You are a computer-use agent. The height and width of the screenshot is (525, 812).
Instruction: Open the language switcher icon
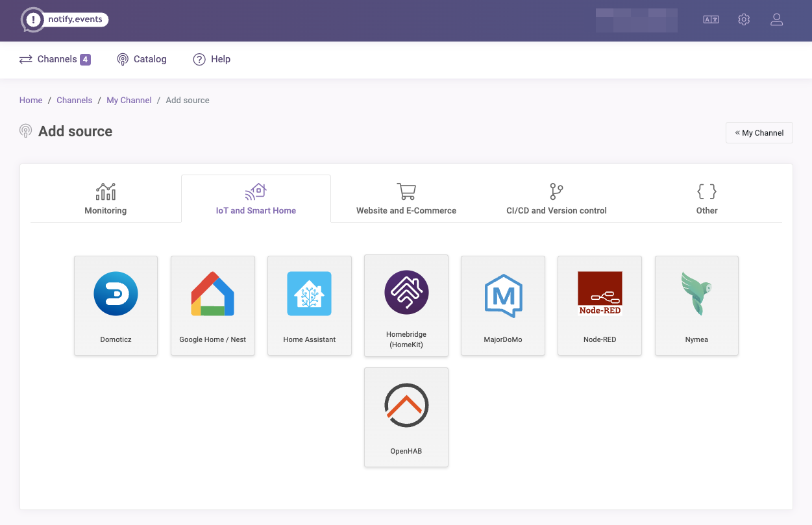[x=711, y=19]
